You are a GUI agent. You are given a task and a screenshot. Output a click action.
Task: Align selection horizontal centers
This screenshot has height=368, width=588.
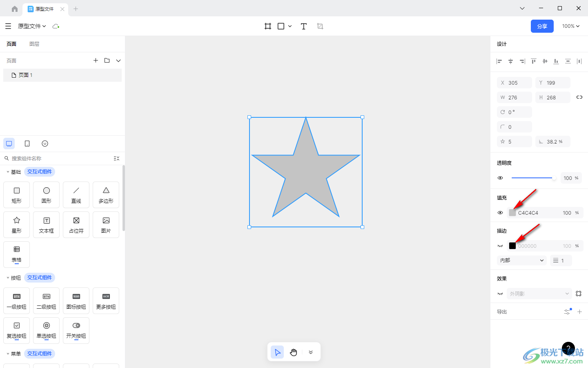pos(510,61)
